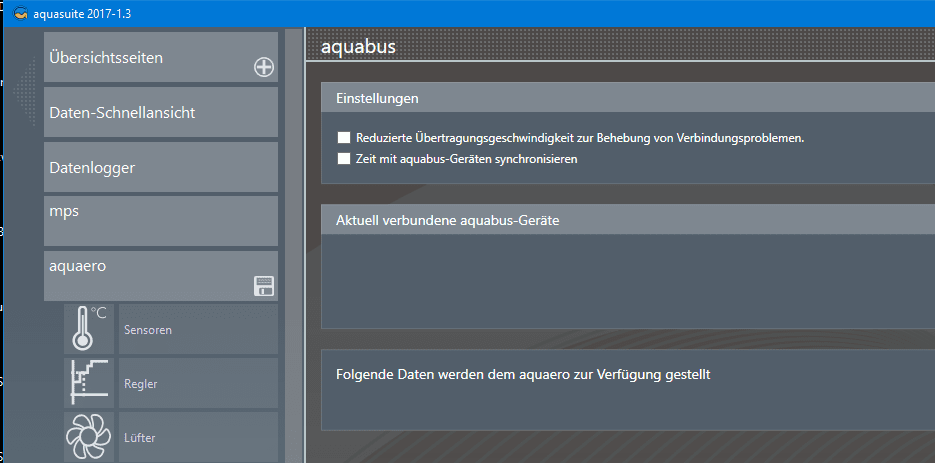This screenshot has height=463, width=935.
Task: Open the Übersichtsseiten section
Action: point(161,57)
